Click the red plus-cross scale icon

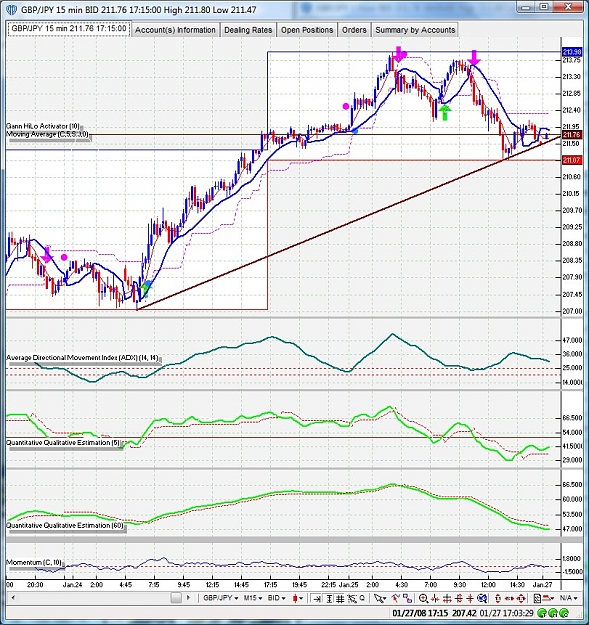(x=470, y=598)
